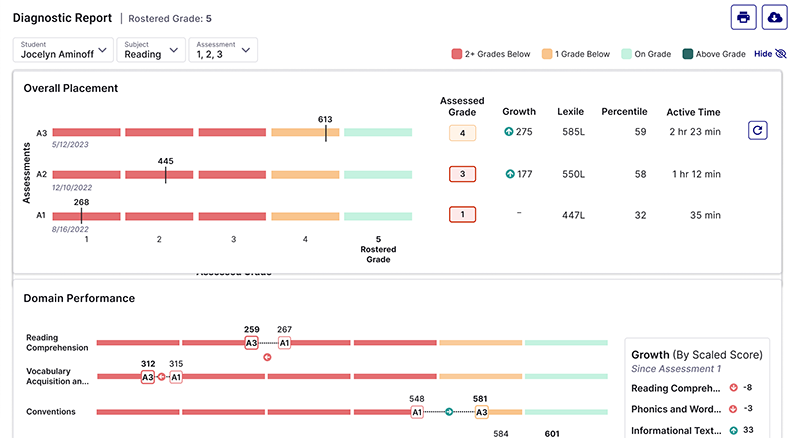Click the A3 growth up-arrow icon
Viewport: 800px width, 438px height.
(x=510, y=132)
